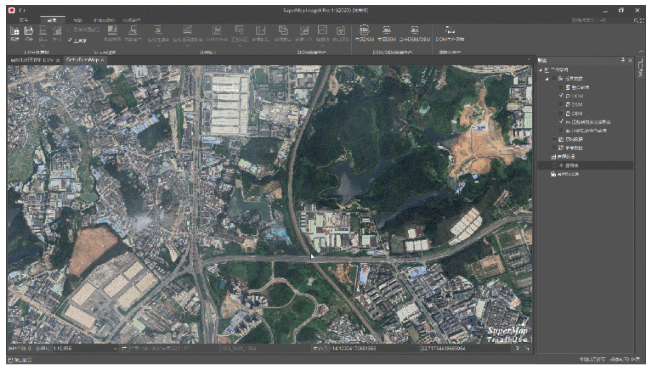Open the map scale dropdown in status bar
The image size is (650, 369).
[115, 349]
